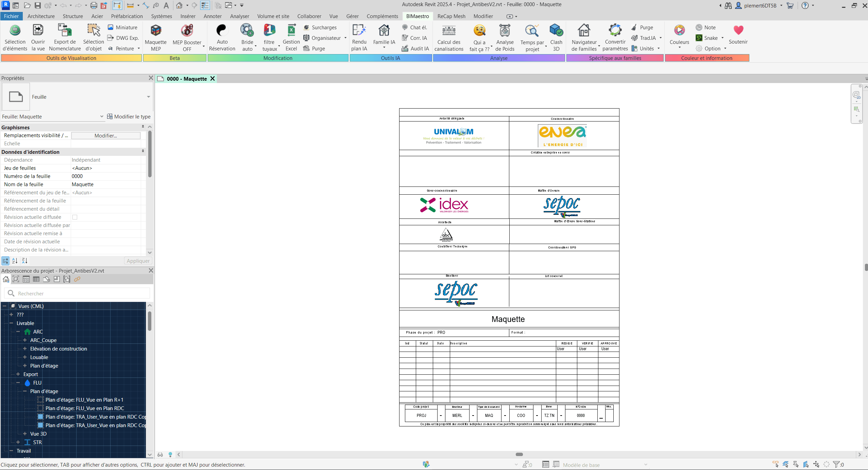Close the 0000 - Maquette view tab
868x470 pixels.
tap(212, 79)
